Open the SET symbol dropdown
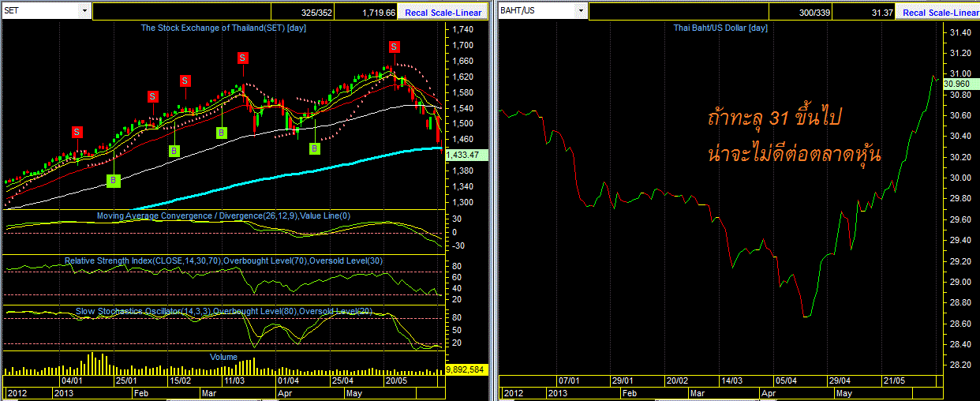This screenshot has height=401, width=980. 84,12
